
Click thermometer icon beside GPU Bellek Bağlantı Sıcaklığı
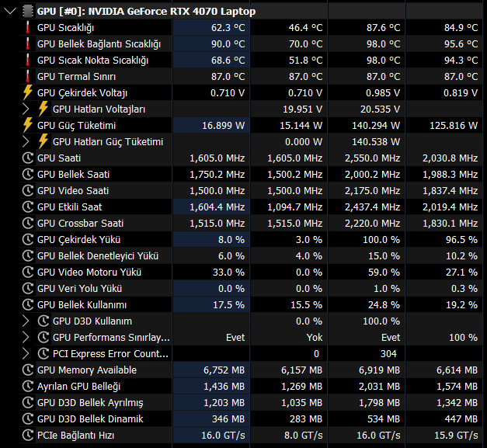tap(28, 43)
